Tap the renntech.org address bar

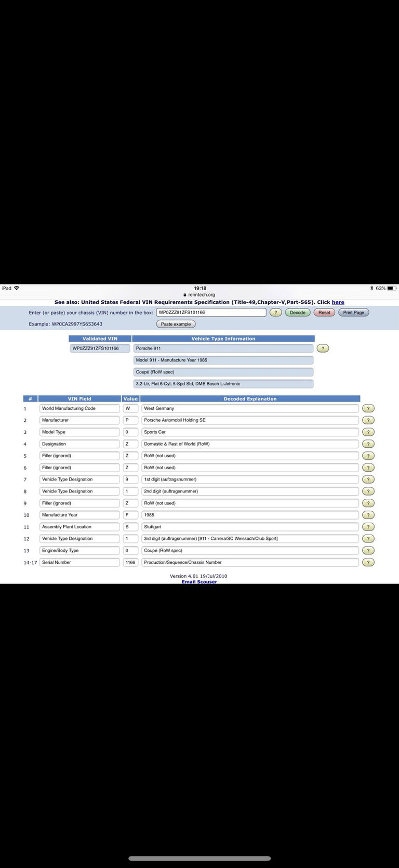(199, 295)
